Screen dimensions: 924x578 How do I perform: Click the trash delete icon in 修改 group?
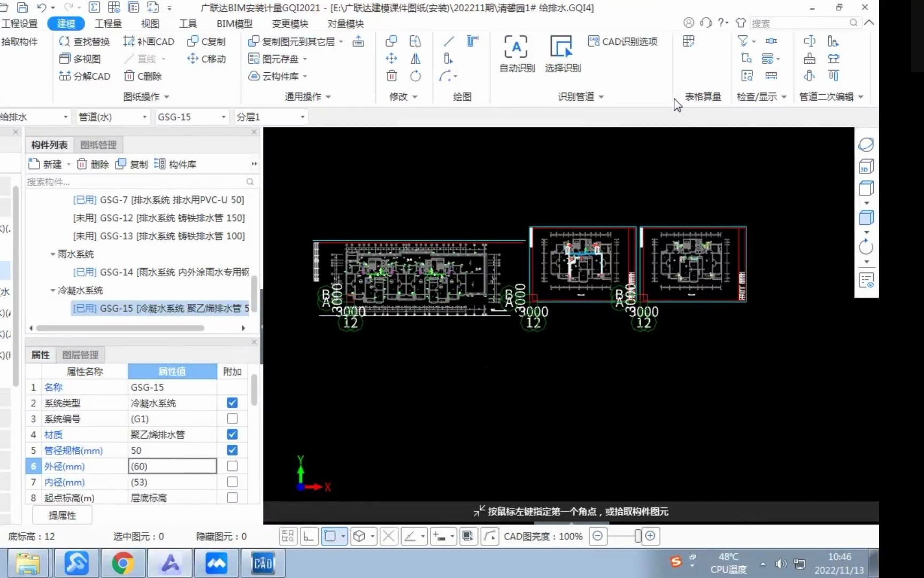391,76
